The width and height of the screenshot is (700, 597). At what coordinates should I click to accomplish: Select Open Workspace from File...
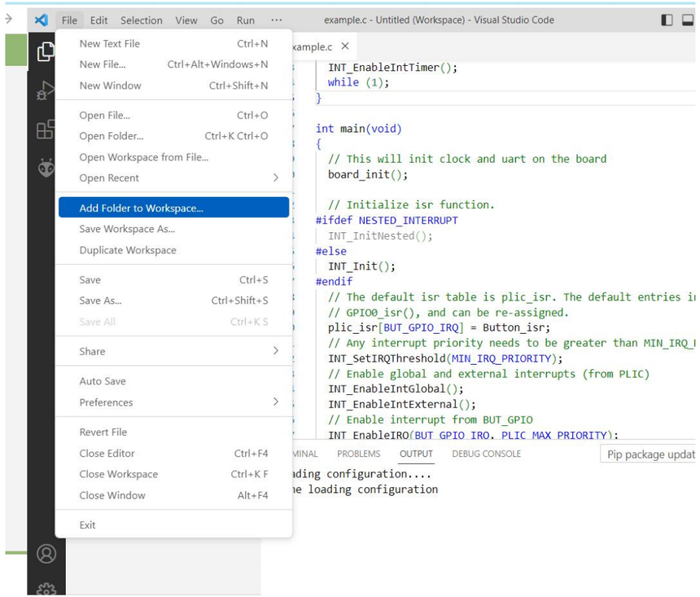(x=173, y=157)
